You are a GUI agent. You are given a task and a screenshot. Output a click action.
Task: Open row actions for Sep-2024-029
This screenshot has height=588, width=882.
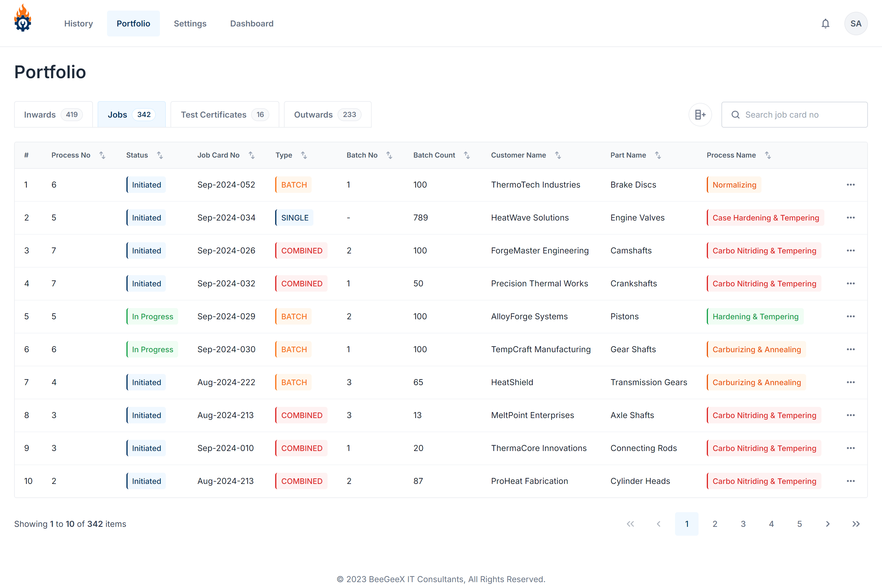pyautogui.click(x=851, y=317)
